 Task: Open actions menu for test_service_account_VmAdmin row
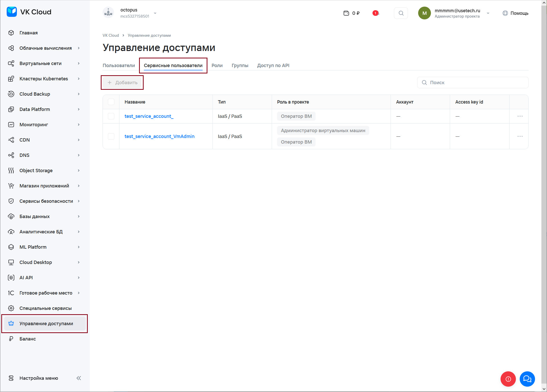click(x=520, y=136)
